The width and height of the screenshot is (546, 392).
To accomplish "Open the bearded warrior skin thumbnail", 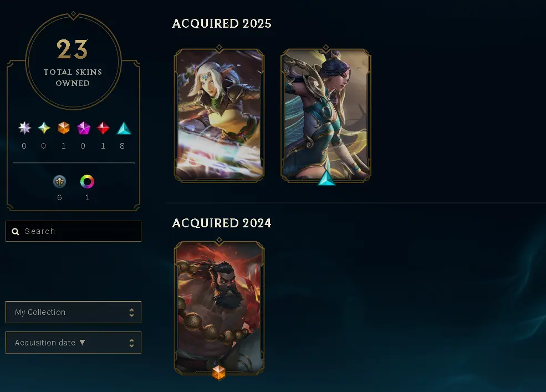I will pyautogui.click(x=219, y=308).
